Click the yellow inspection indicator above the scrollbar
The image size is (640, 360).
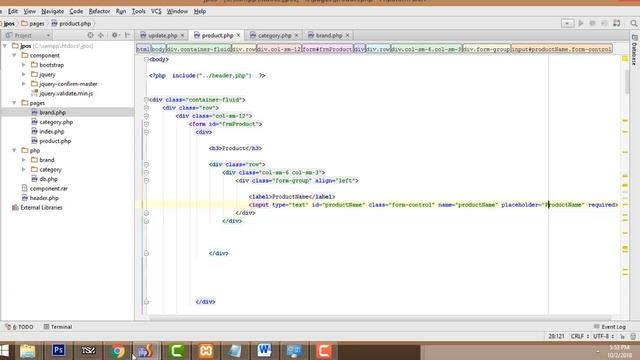(625, 59)
